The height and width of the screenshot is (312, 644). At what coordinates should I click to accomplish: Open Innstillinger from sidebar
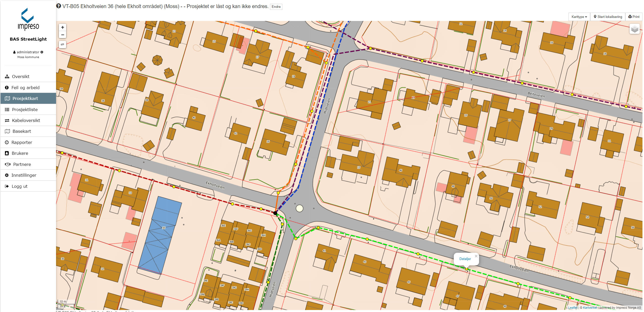(24, 175)
